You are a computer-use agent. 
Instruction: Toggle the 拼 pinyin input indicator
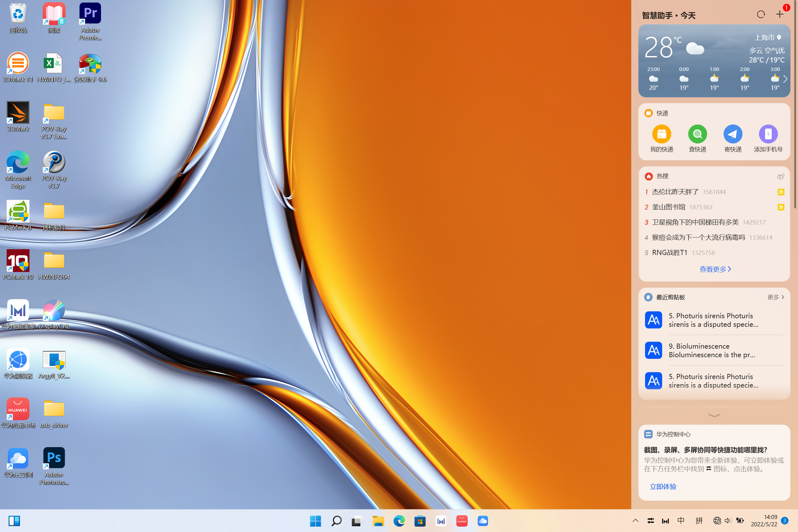[x=699, y=521]
